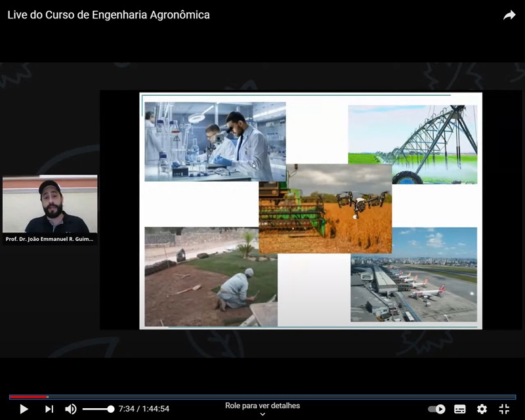Mute the video audio
Viewport: 525px width, 420px height.
pos(71,409)
